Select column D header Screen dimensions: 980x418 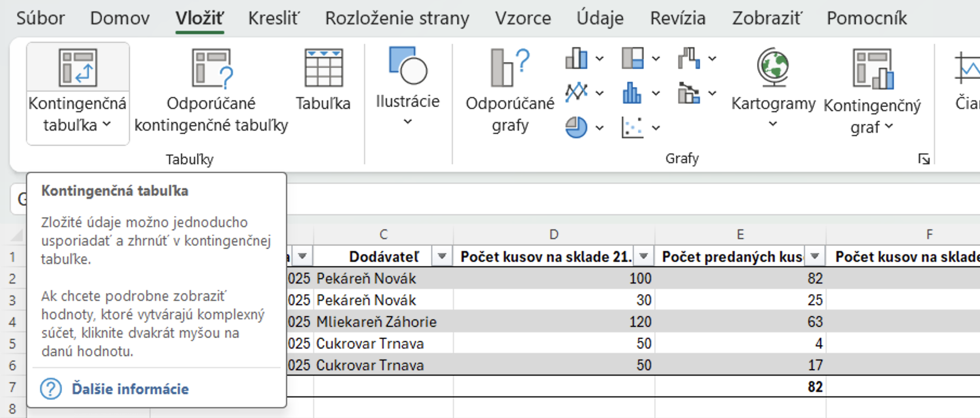554,234
